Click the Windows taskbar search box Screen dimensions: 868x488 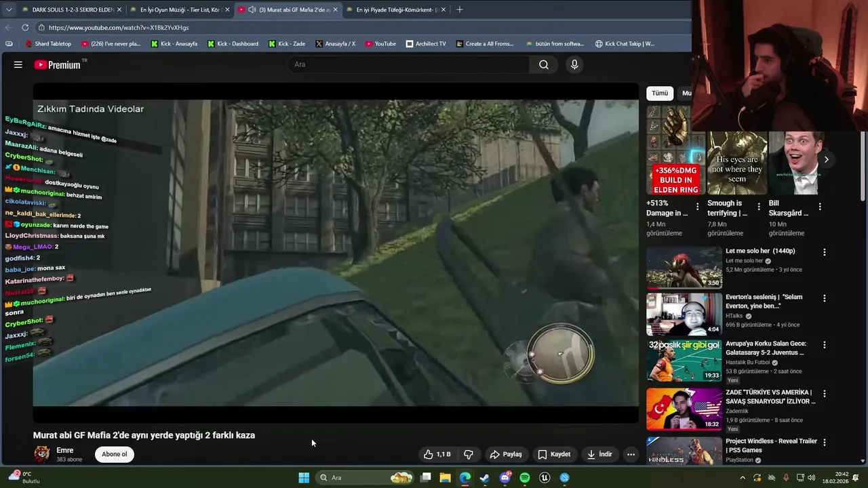365,478
